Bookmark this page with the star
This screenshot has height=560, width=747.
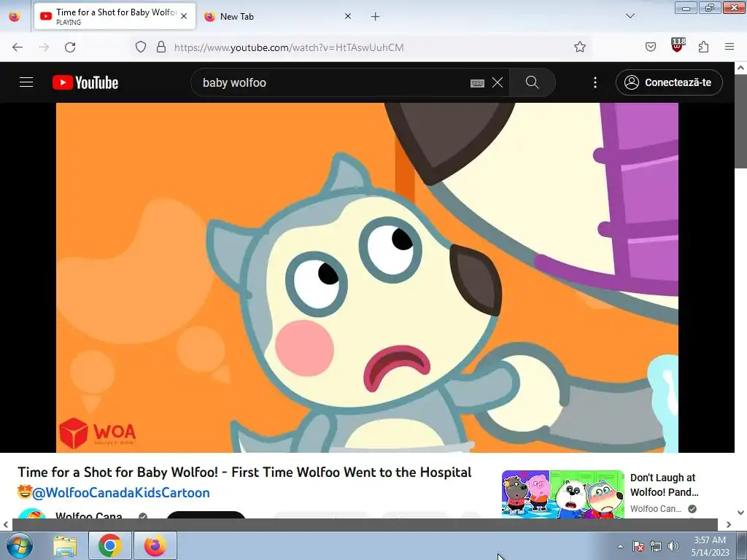pos(580,47)
